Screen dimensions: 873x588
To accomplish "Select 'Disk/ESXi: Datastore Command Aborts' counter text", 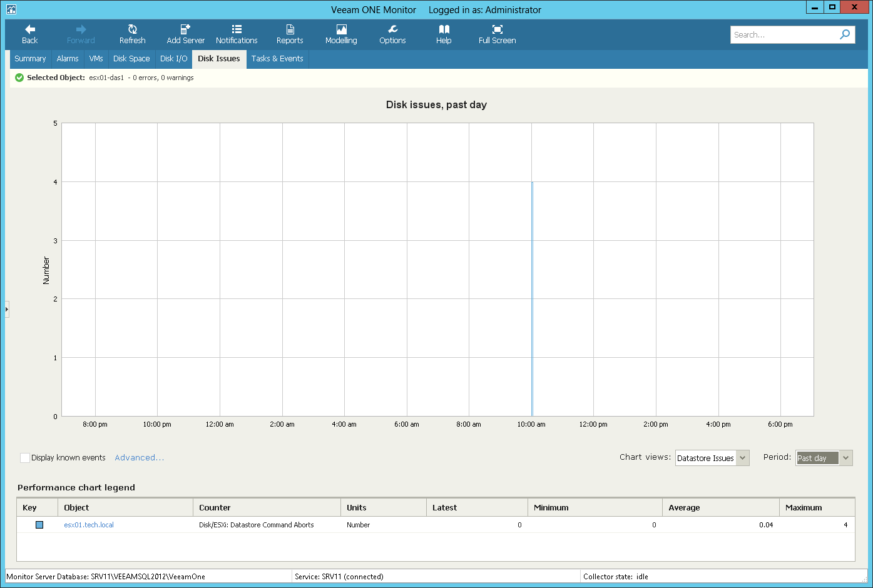I will point(257,525).
